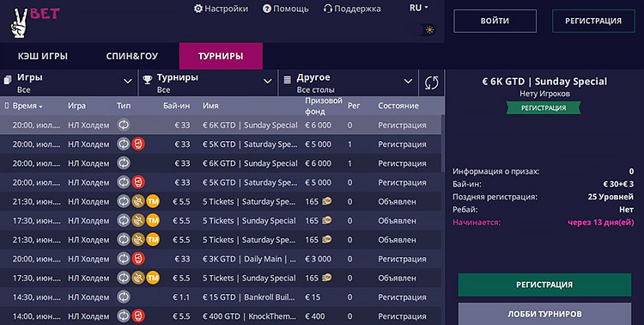This screenshot has width=644, height=325.
Task: Click the '€ 400' prize pool cell
Action: 314,316
